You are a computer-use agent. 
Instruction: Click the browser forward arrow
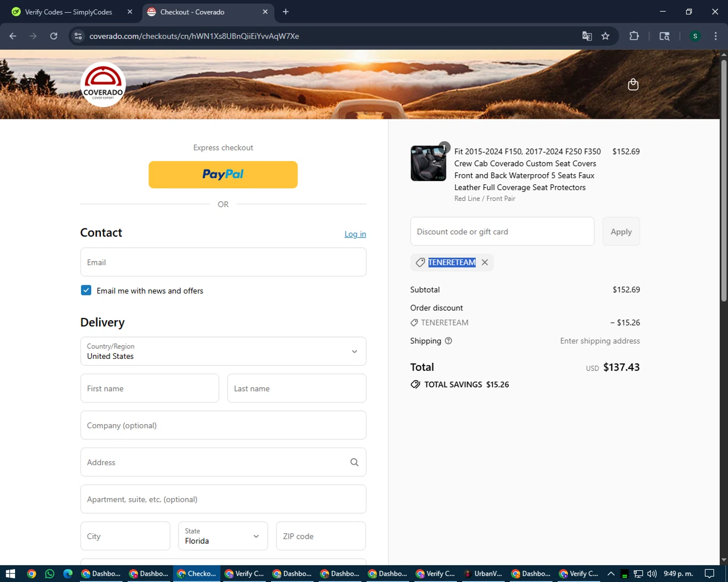click(x=33, y=36)
